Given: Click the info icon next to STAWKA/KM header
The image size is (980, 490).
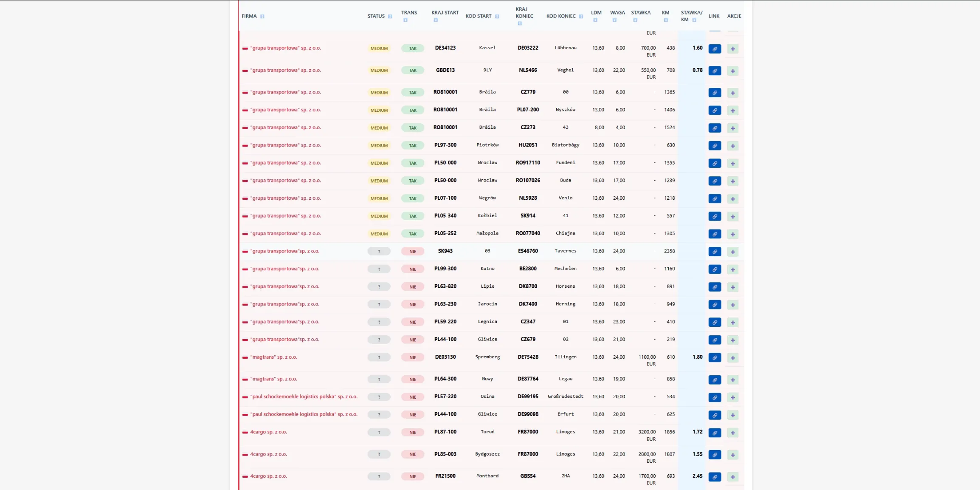Looking at the screenshot, I should click(x=694, y=19).
